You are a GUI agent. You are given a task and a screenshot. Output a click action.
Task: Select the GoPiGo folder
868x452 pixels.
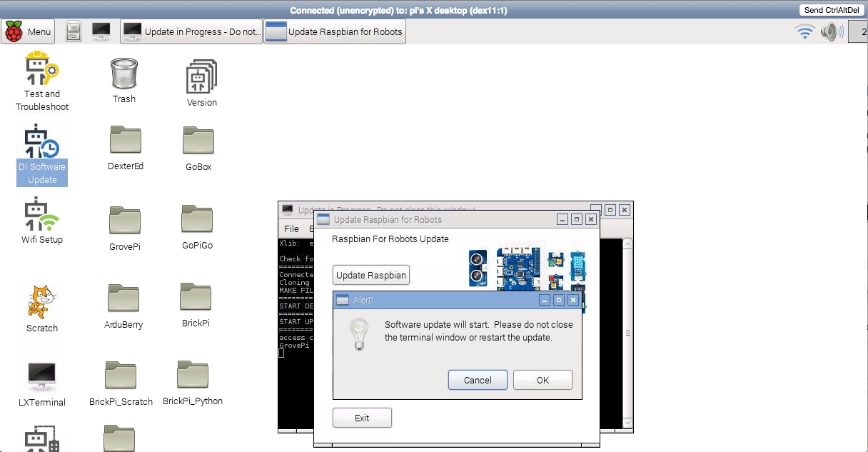(x=198, y=228)
